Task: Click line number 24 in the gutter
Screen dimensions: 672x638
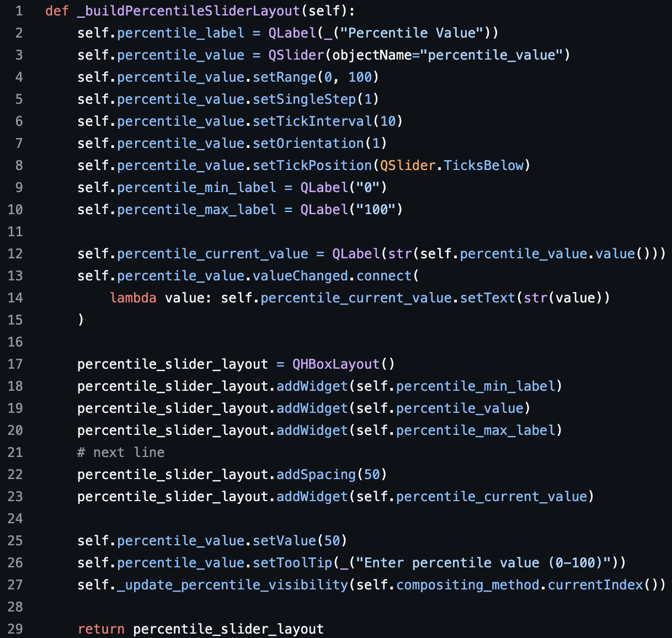Action: pos(15,519)
